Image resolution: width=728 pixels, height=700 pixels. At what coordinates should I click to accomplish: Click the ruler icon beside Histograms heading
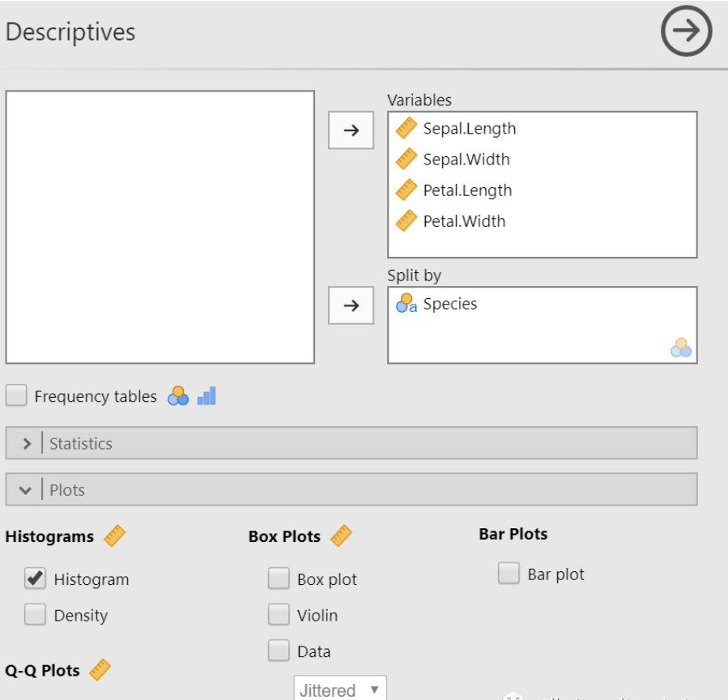tap(114, 536)
